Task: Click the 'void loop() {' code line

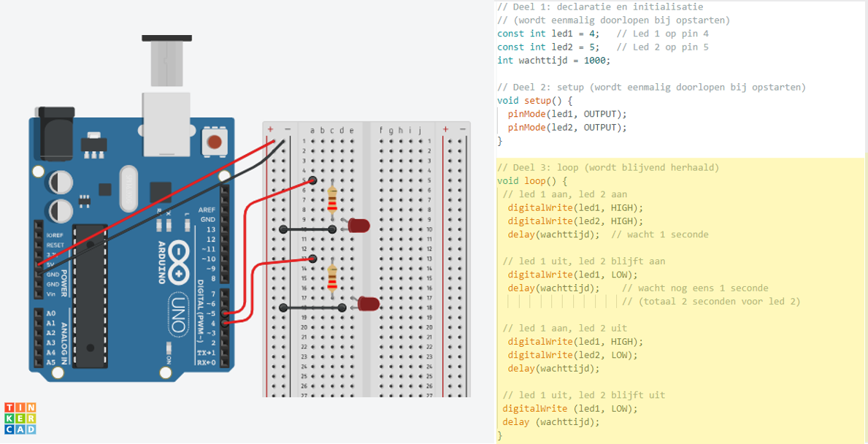Action: pos(531,181)
